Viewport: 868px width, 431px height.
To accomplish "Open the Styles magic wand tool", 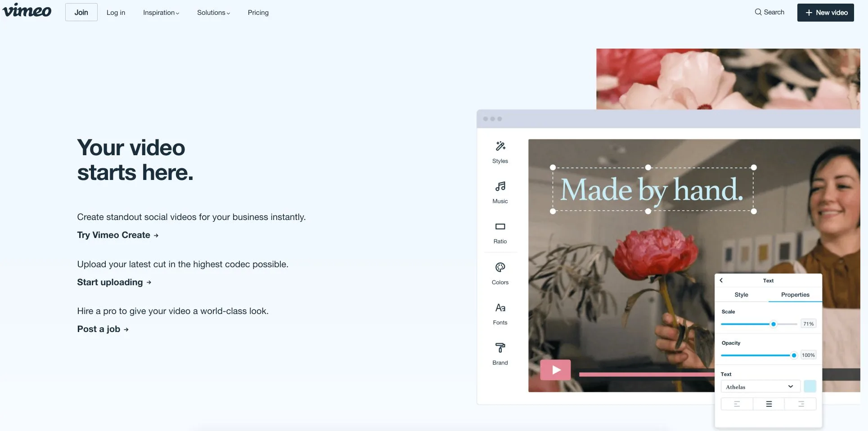I will click(x=500, y=146).
